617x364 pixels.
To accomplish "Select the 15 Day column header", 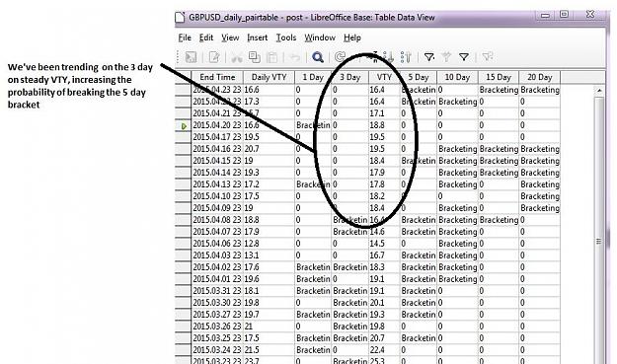I will tap(499, 77).
